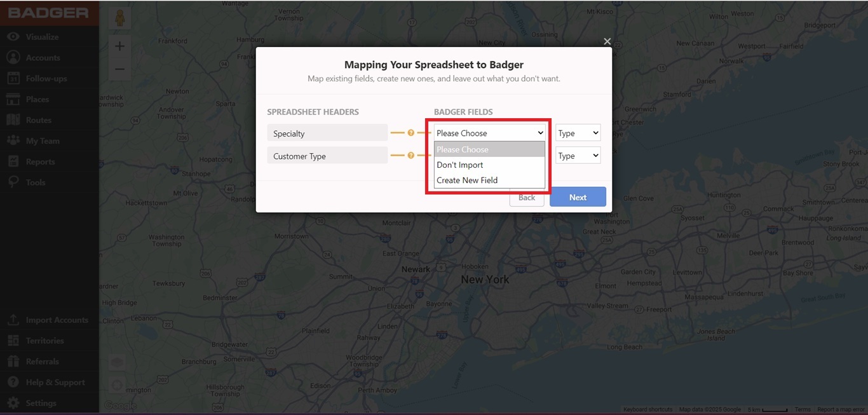Image resolution: width=868 pixels, height=415 pixels.
Task: Open the Type dropdown for Customer Type
Action: tap(578, 156)
